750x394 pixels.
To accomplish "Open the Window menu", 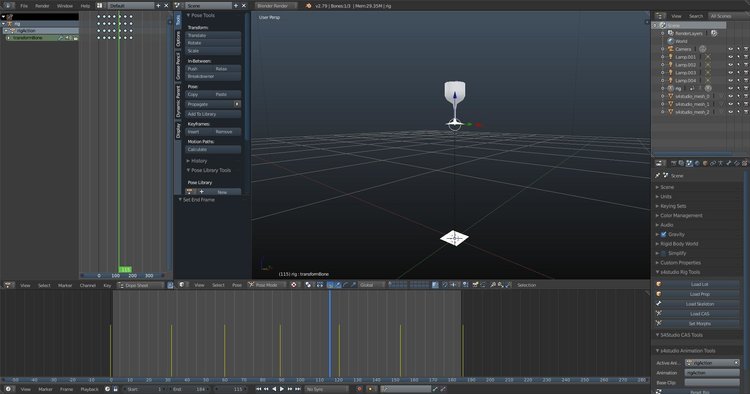I will tap(65, 6).
